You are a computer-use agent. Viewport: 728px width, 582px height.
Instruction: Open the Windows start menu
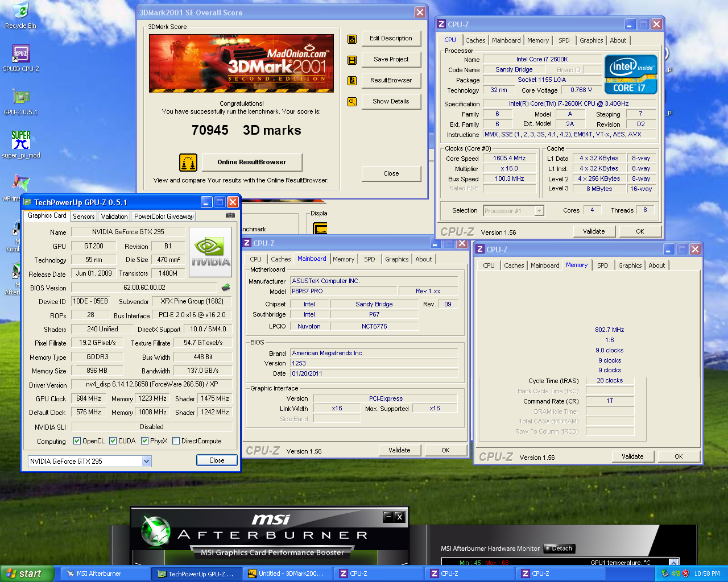pos(27,573)
